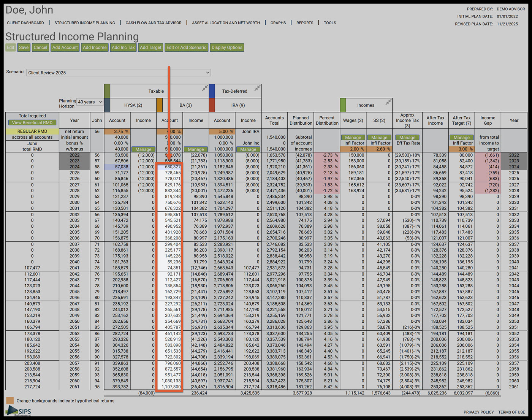This screenshot has height=420, width=532.
Task: Manage the Approx Income Tax settings
Action: [x=407, y=138]
